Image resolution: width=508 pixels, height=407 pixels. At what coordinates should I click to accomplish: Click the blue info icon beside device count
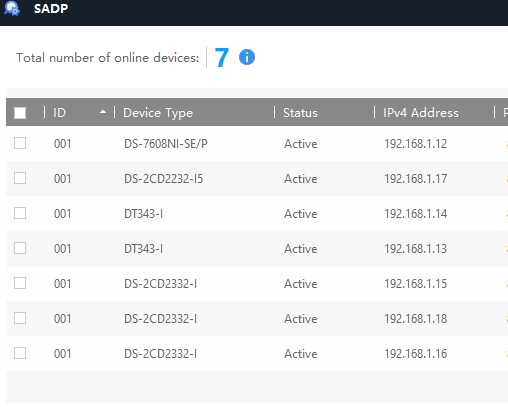tap(247, 57)
